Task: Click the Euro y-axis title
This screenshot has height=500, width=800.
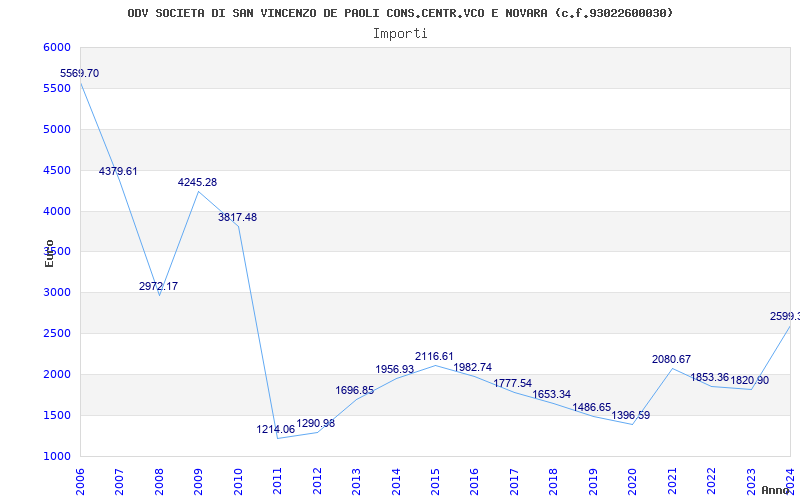Action: coord(49,253)
